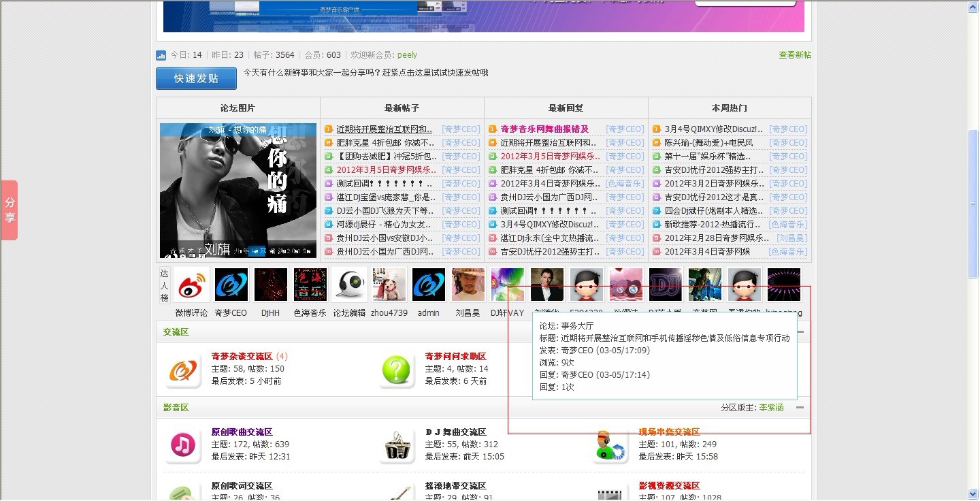Open latest post 河源dj晨仔 - 精心为女友..

[384, 225]
